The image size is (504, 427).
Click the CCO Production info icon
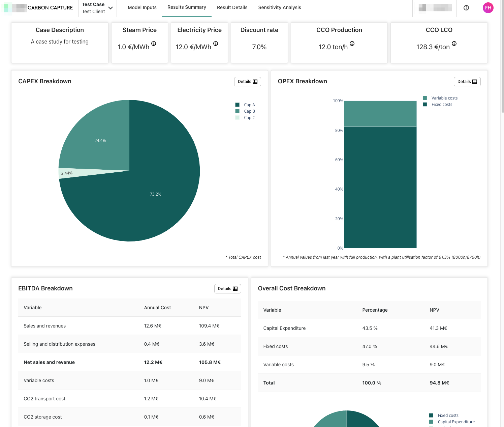(352, 44)
